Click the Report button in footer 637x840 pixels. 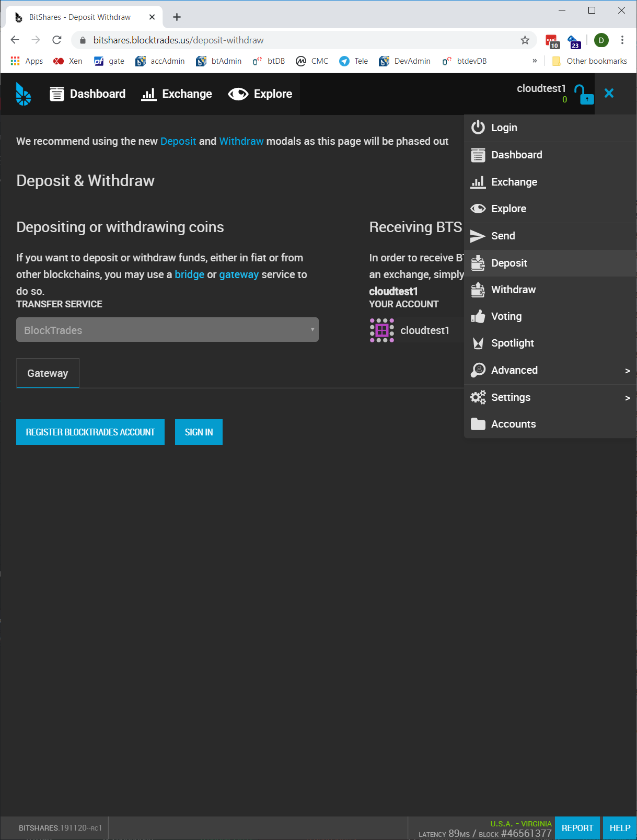coord(577,828)
